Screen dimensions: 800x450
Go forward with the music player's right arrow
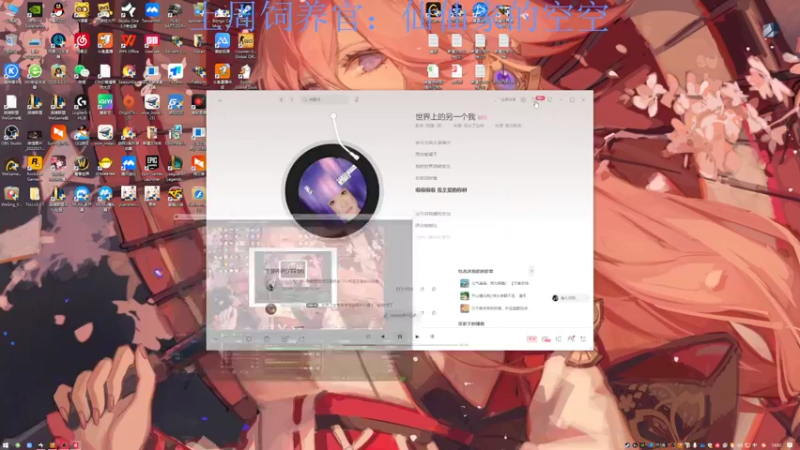tap(292, 99)
